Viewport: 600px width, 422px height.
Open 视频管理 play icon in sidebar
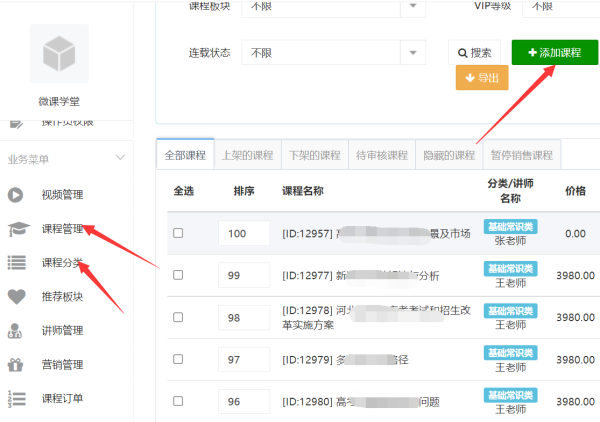(15, 195)
